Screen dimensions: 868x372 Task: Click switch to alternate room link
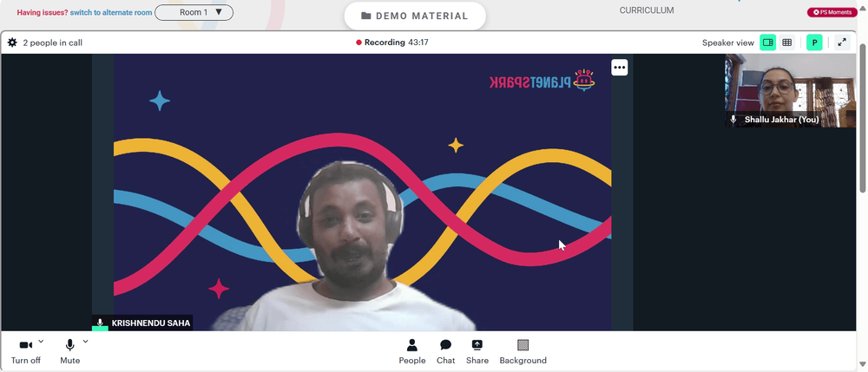111,12
